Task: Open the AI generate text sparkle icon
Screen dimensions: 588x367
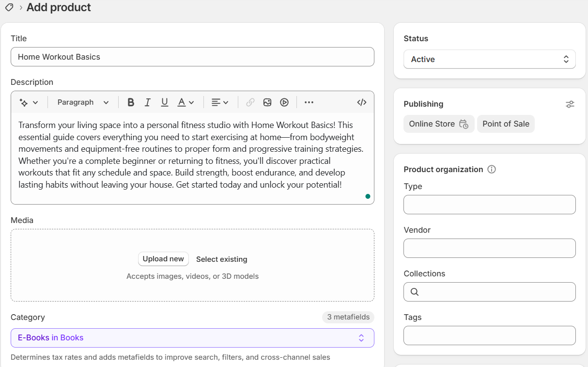Action: coord(23,102)
